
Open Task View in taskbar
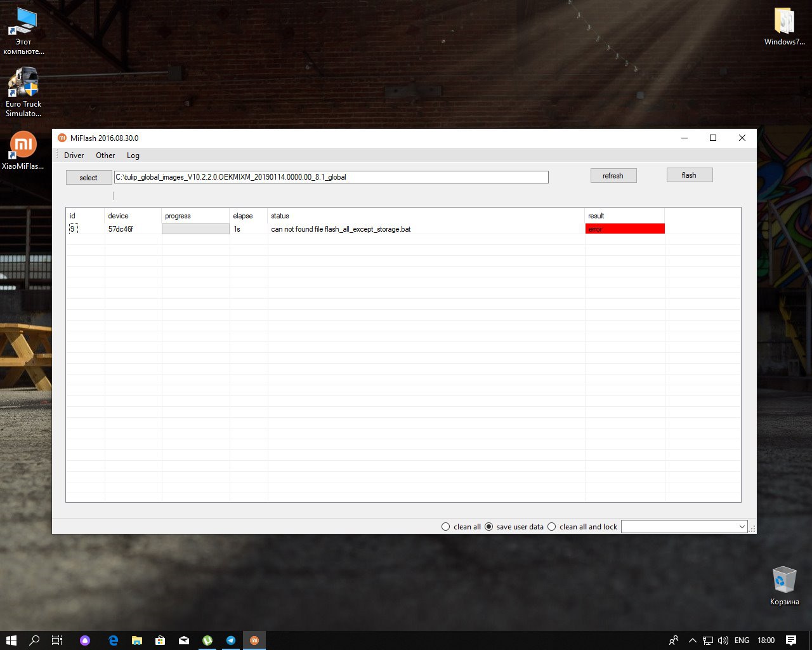57,640
